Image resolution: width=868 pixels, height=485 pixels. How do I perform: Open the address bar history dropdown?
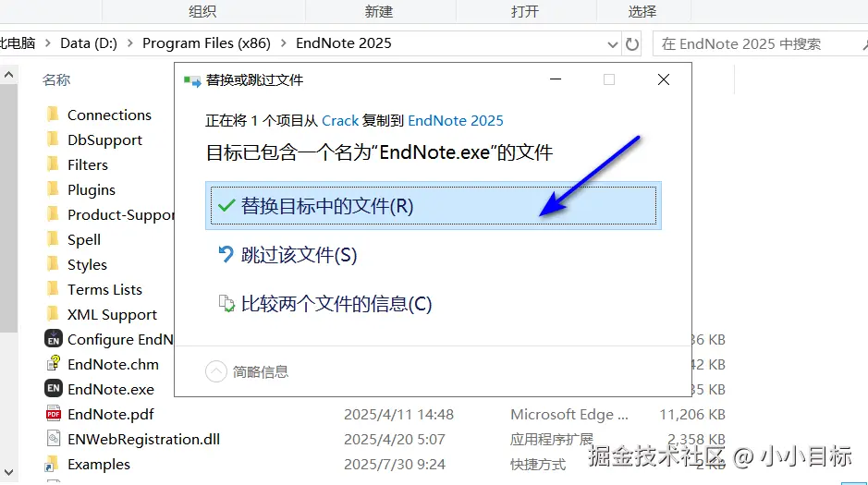click(x=612, y=44)
